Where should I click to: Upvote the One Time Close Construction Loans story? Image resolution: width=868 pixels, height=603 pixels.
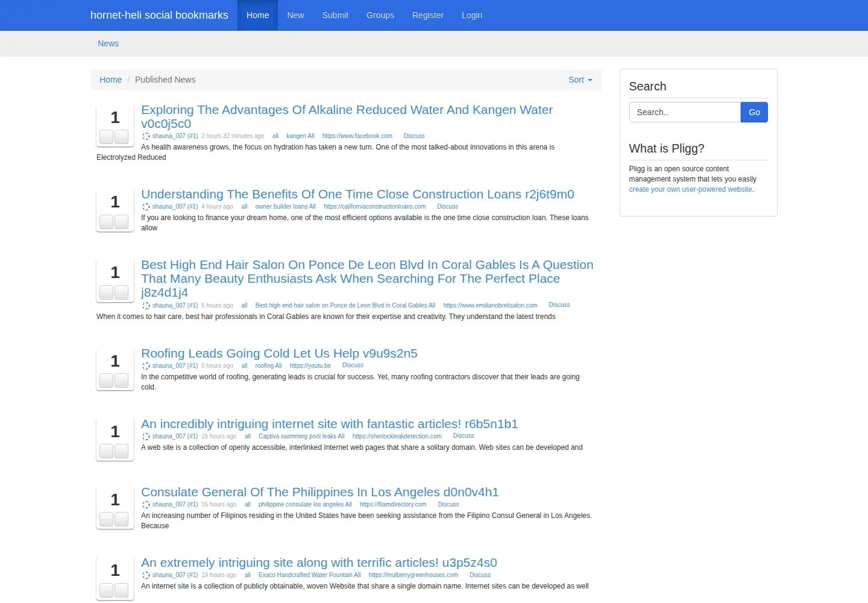107,222
